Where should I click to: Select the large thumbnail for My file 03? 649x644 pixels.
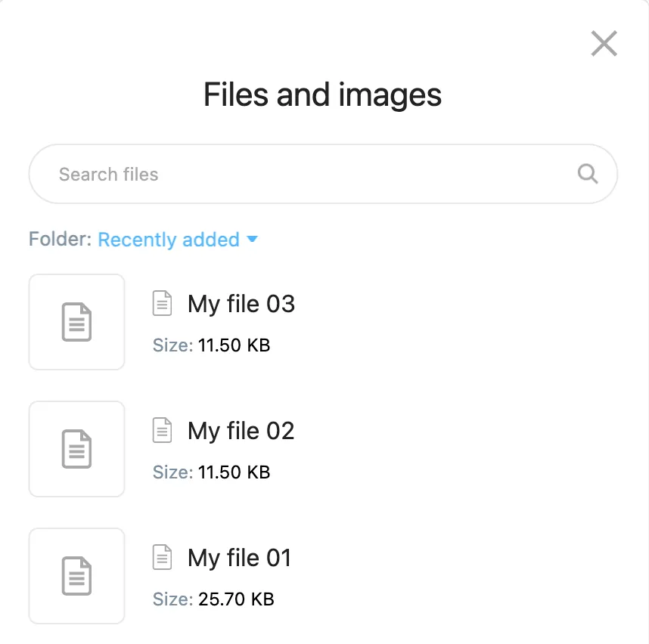point(76,322)
